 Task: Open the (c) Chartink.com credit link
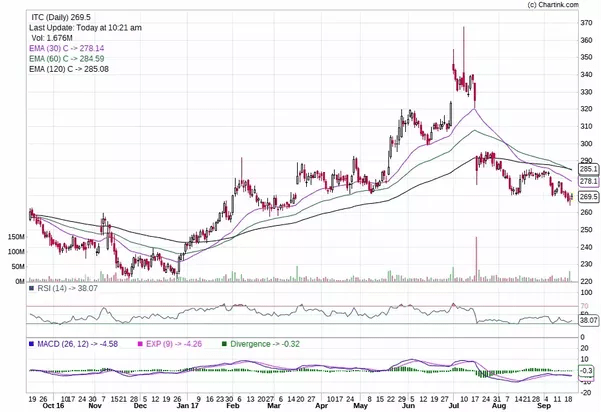coord(553,5)
